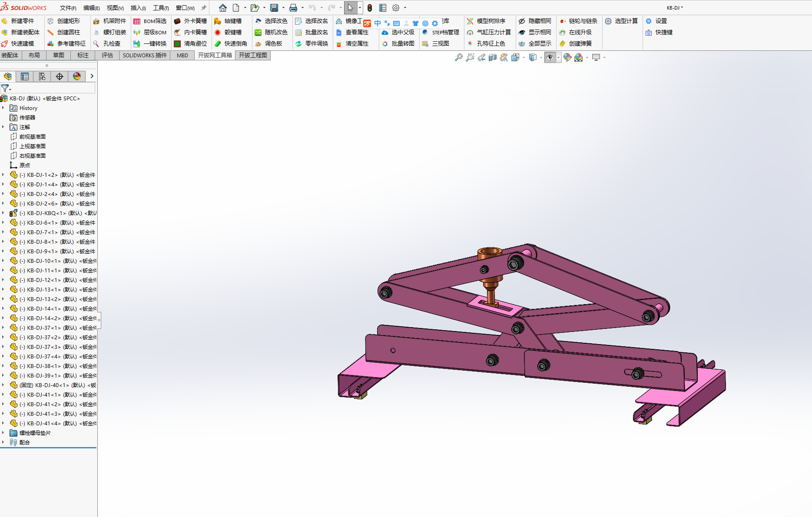Select the 外卡簧槽 external circlip groove tool
Screen dimensions: 812x517
pyautogui.click(x=191, y=21)
